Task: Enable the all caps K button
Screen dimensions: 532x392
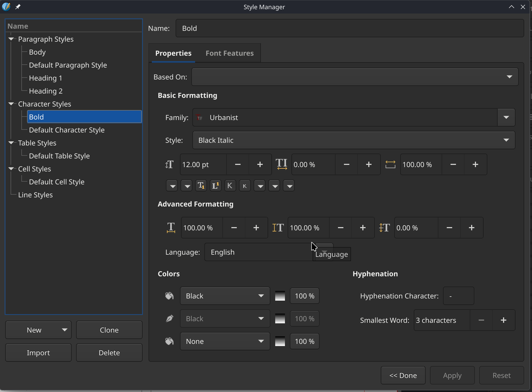Action: click(x=230, y=186)
